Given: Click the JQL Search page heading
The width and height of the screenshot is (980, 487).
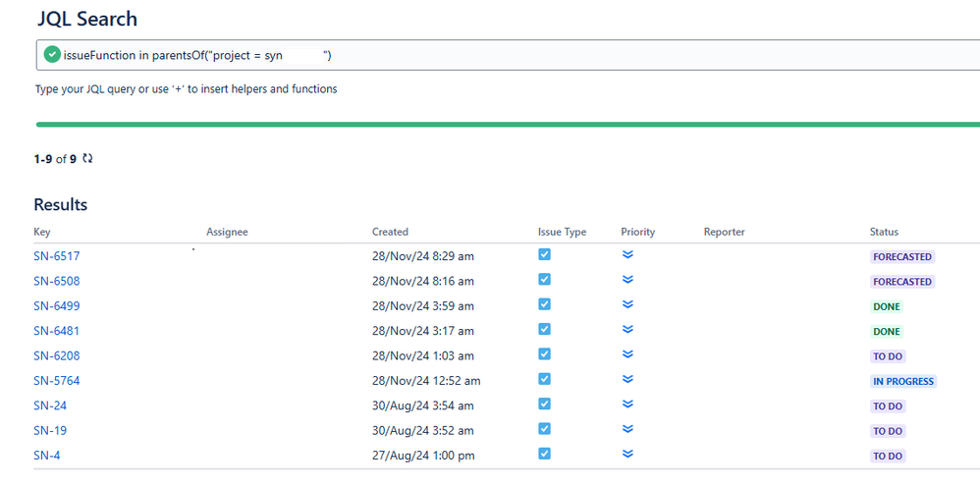Looking at the screenshot, I should 86,19.
